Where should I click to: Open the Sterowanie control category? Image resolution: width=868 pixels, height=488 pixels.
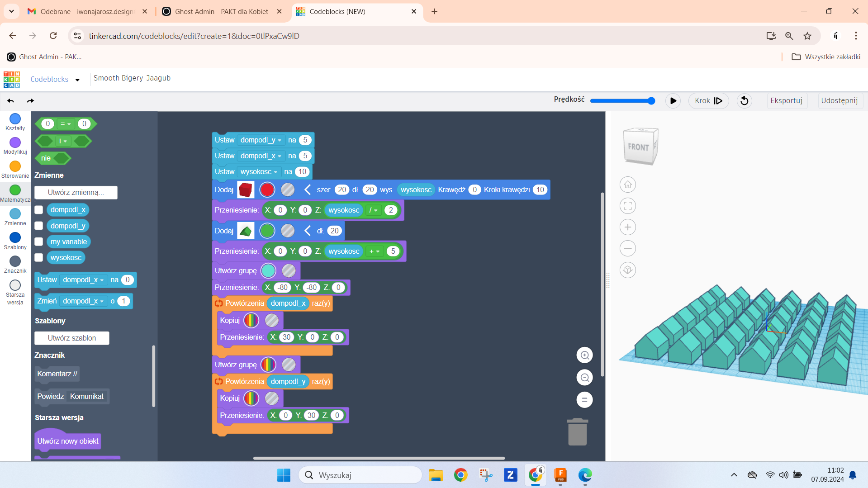click(x=15, y=170)
